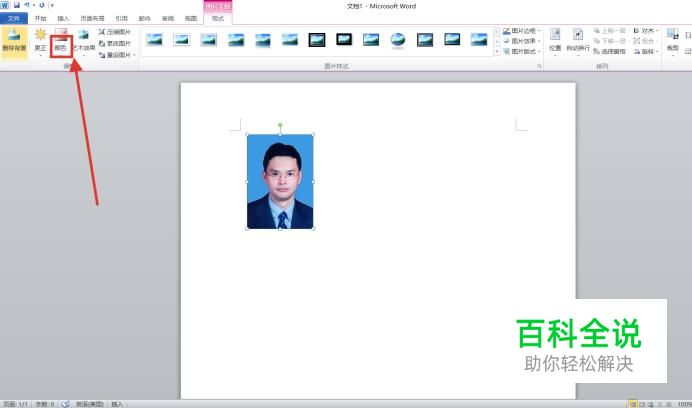The width and height of the screenshot is (692, 408).
Task: Open the Wrap Text (自动换行) dropdown
Action: tap(578, 42)
